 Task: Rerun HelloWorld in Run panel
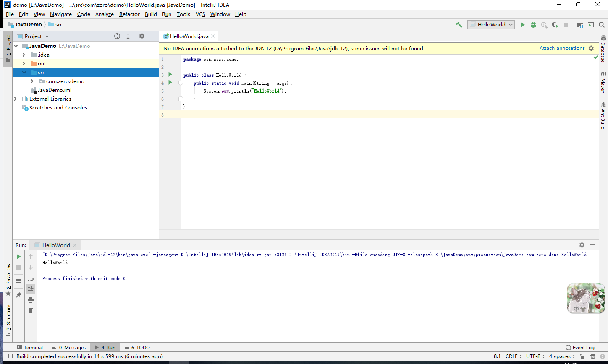click(x=18, y=256)
